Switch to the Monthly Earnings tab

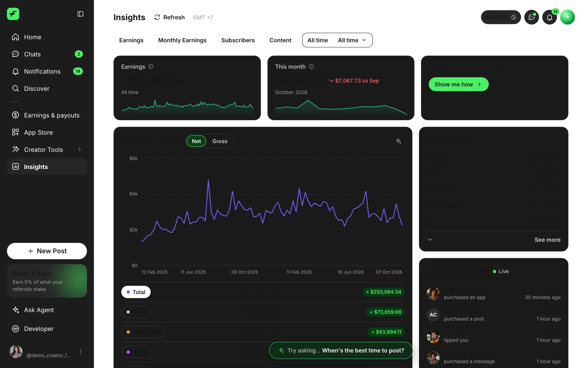coord(182,40)
